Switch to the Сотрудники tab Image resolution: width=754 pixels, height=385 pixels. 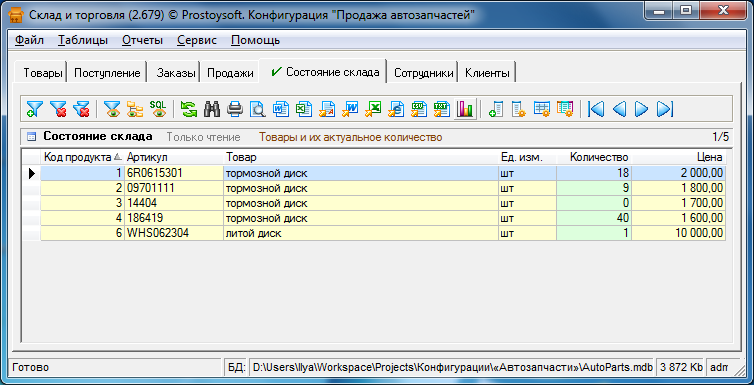[424, 74]
